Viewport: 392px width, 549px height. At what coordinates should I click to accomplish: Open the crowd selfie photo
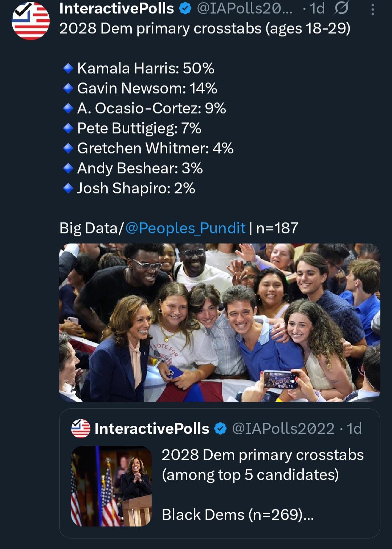pos(220,323)
